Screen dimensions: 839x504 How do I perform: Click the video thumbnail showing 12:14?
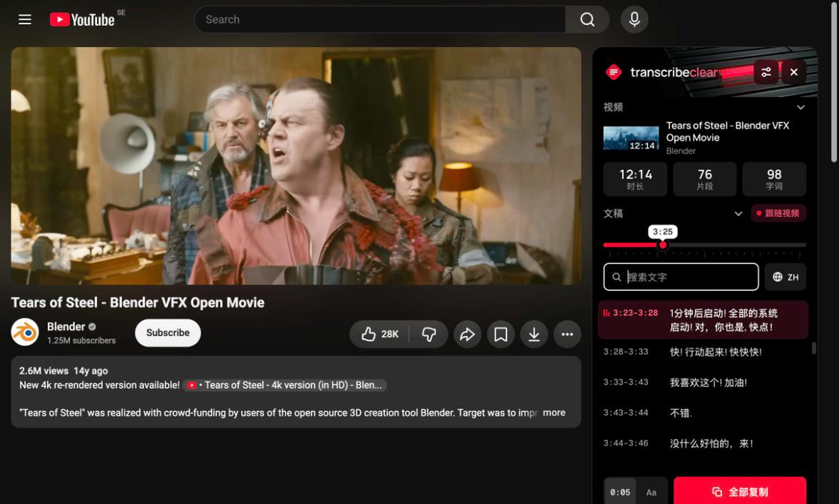(x=631, y=138)
